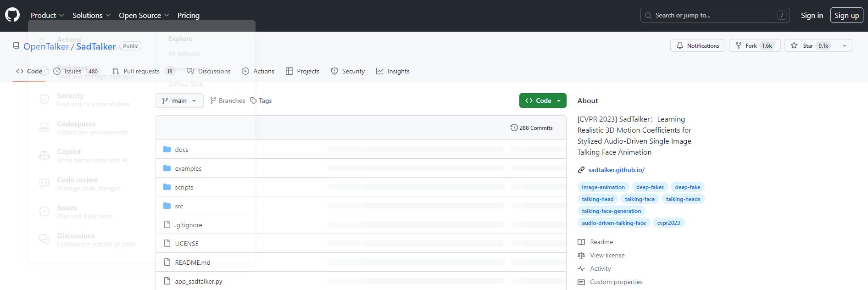Star the SadTalker repository
Viewport: 868px width, 290px height.
[811, 45]
